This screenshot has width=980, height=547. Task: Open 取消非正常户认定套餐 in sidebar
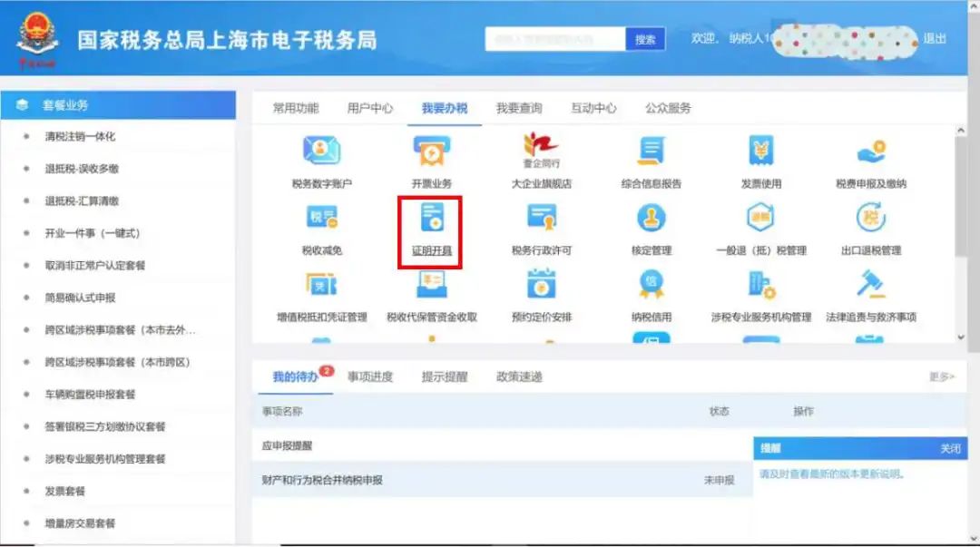pos(95,266)
